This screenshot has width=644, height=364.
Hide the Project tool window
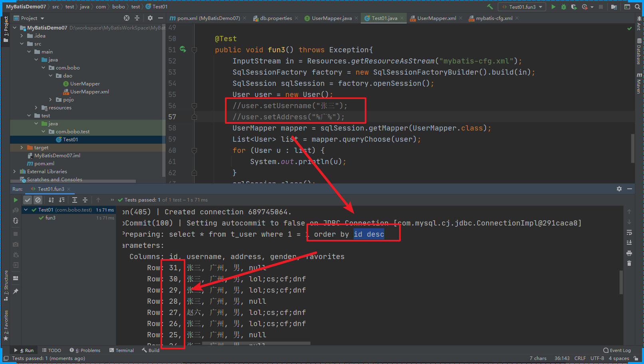[x=161, y=18]
